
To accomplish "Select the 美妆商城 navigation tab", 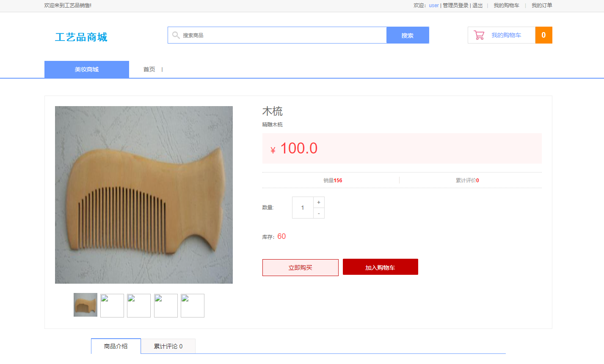I will coord(86,69).
